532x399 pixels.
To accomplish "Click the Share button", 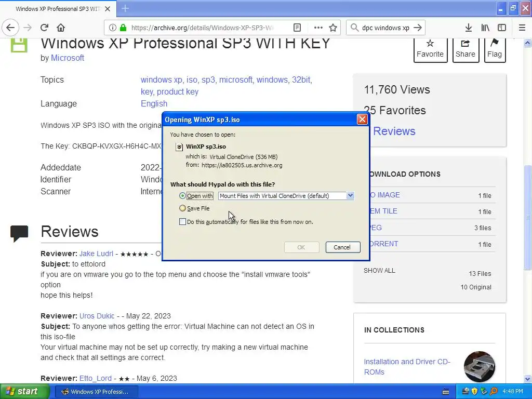I will [x=465, y=49].
